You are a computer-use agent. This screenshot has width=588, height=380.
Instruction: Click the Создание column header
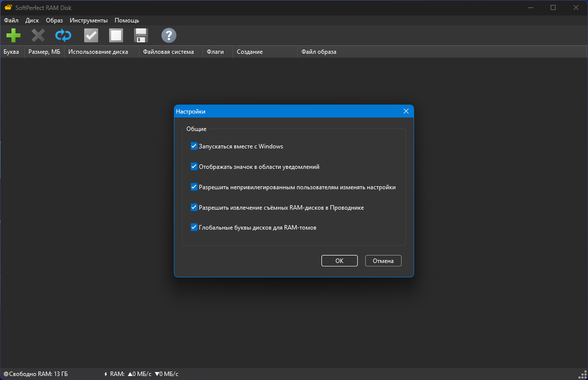[x=265, y=52]
